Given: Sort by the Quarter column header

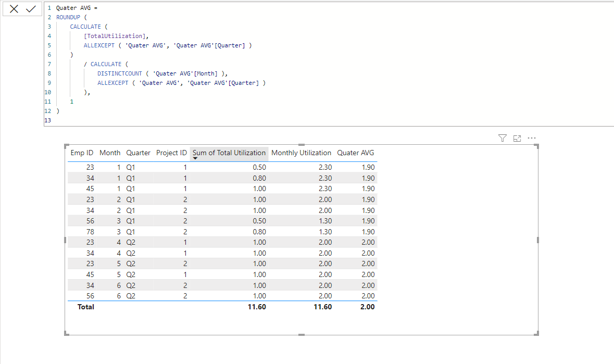Looking at the screenshot, I should point(138,153).
